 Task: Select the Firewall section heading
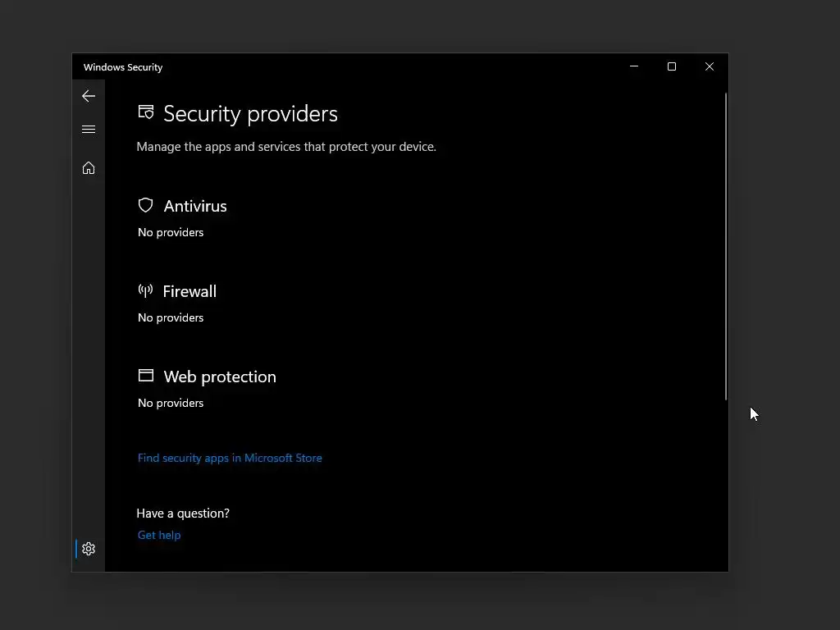(189, 291)
